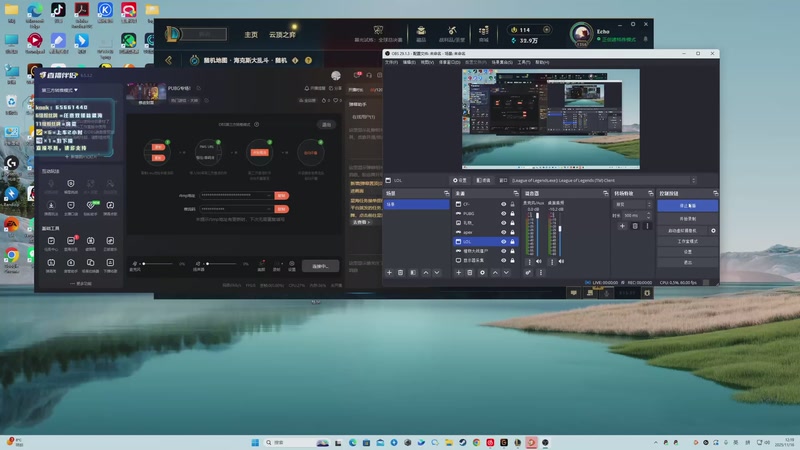Move selected source up in sources list
800x450 pixels.
pos(495,272)
